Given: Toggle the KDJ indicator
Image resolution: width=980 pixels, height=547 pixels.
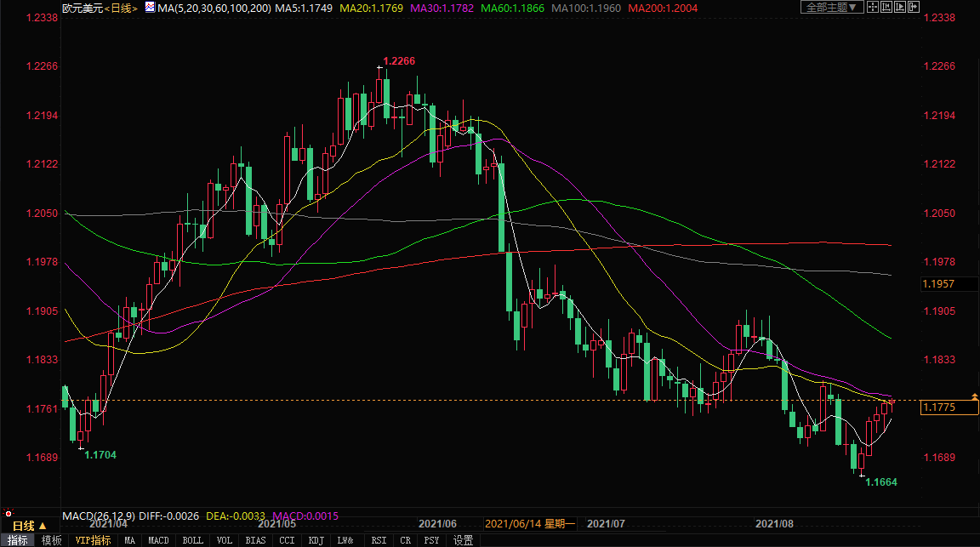Looking at the screenshot, I should (x=316, y=540).
